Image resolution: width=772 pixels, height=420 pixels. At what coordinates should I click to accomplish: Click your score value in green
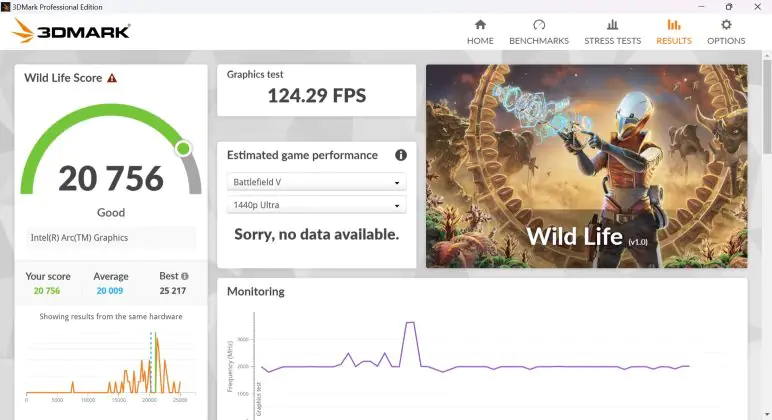tap(47, 291)
